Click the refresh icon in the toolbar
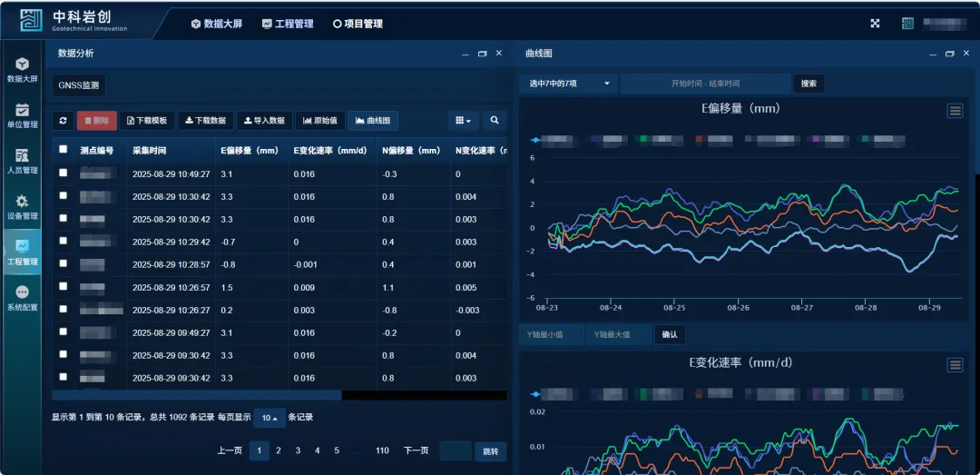 click(x=64, y=121)
